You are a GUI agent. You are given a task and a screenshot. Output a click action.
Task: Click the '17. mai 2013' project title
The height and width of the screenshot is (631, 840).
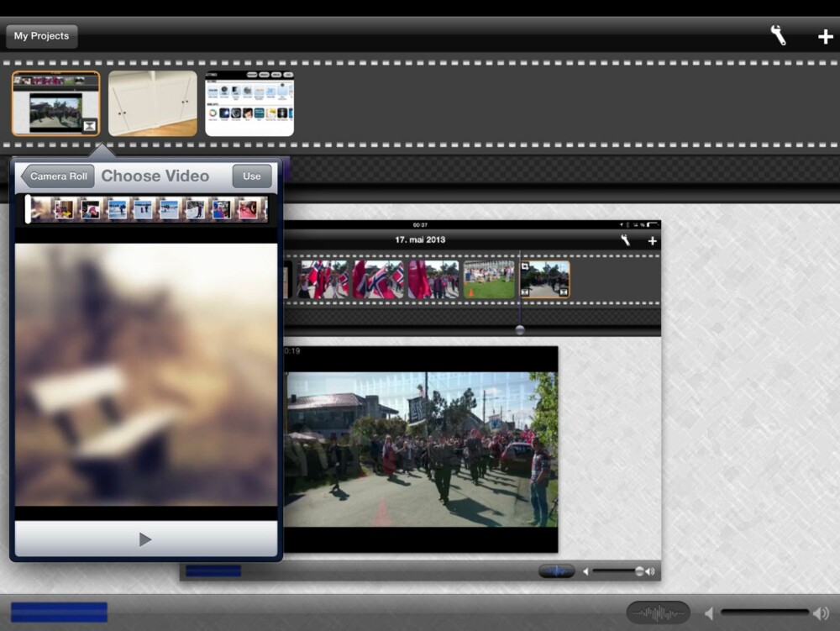coord(420,240)
